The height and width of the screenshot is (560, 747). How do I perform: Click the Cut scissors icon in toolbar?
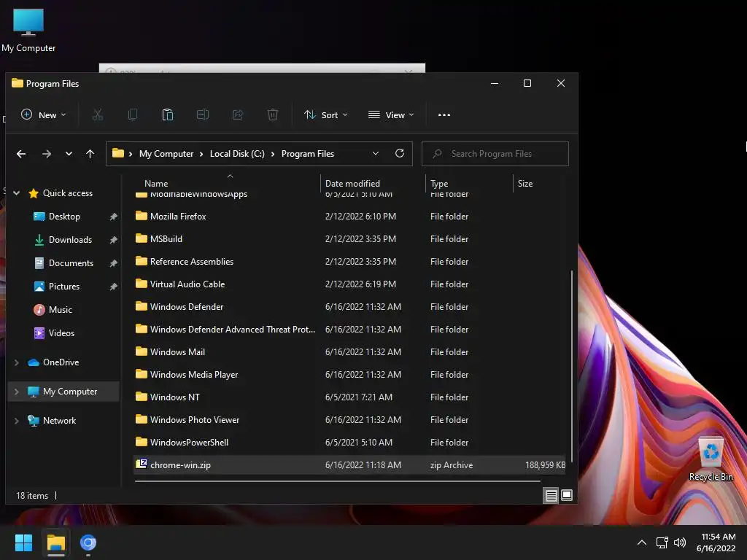coord(98,114)
